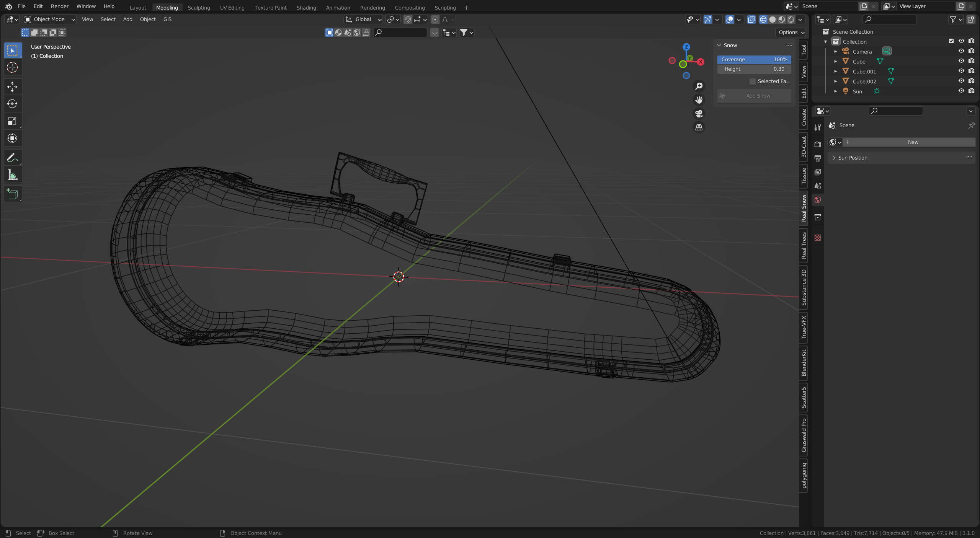
Task: Switch to the Sculpting workspace tab
Action: (x=199, y=8)
